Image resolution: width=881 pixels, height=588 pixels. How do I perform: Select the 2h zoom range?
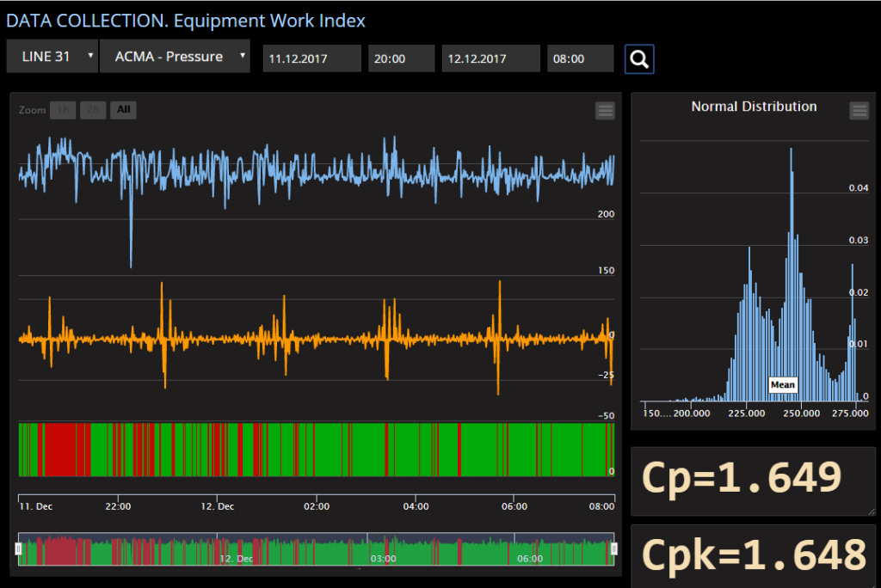pos(92,110)
